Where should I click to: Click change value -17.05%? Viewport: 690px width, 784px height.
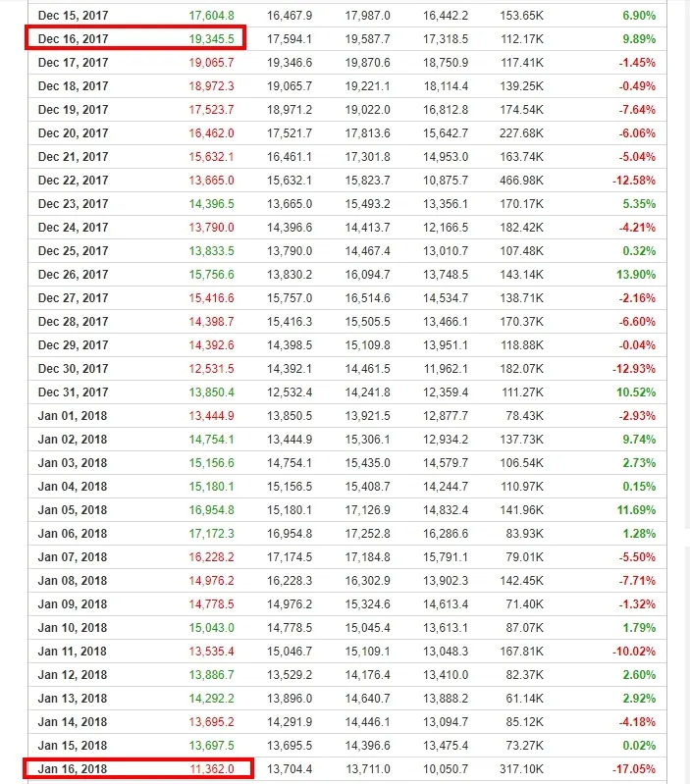tap(634, 769)
